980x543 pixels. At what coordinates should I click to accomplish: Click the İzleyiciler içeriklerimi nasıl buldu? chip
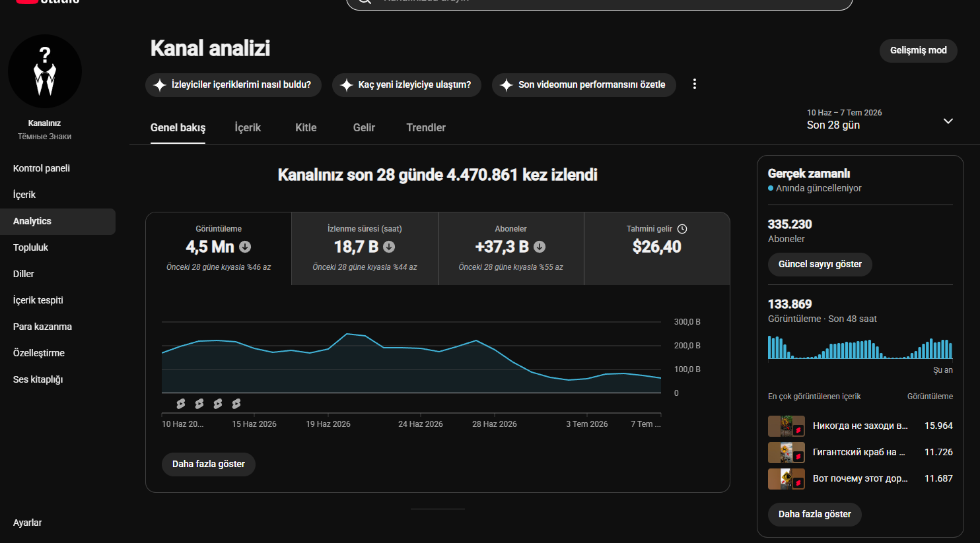233,85
